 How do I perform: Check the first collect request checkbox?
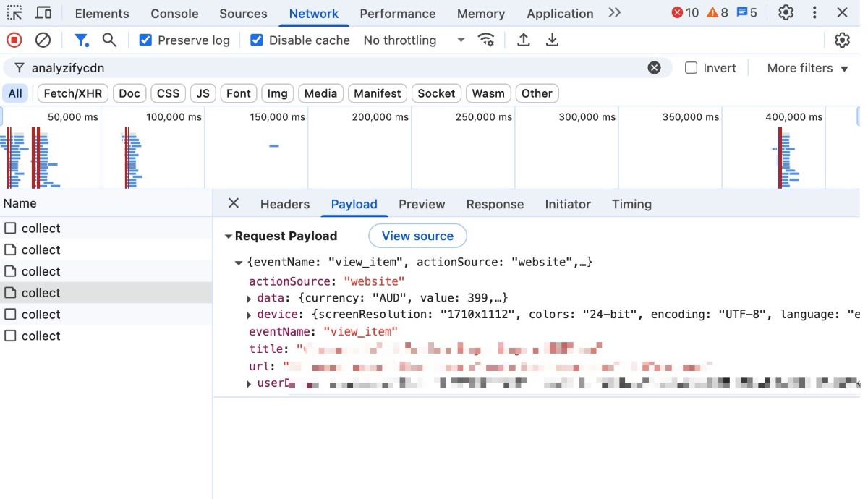(10, 228)
